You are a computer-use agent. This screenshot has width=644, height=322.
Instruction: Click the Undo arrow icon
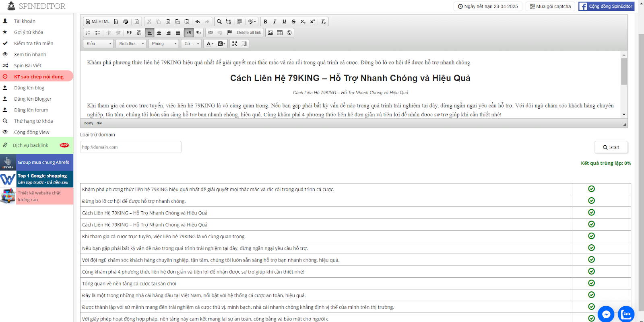[198, 22]
